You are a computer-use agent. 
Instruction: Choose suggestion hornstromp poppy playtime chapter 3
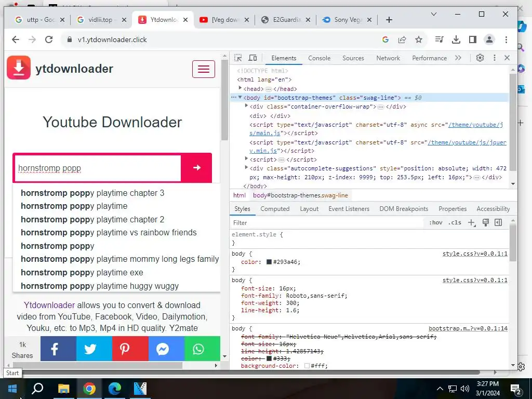tap(92, 193)
